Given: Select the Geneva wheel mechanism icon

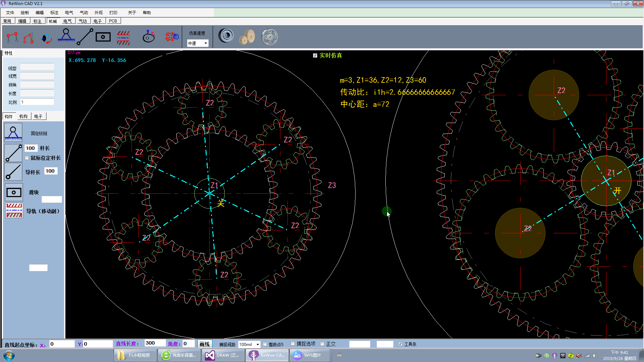Looking at the screenshot, I should click(x=171, y=36).
